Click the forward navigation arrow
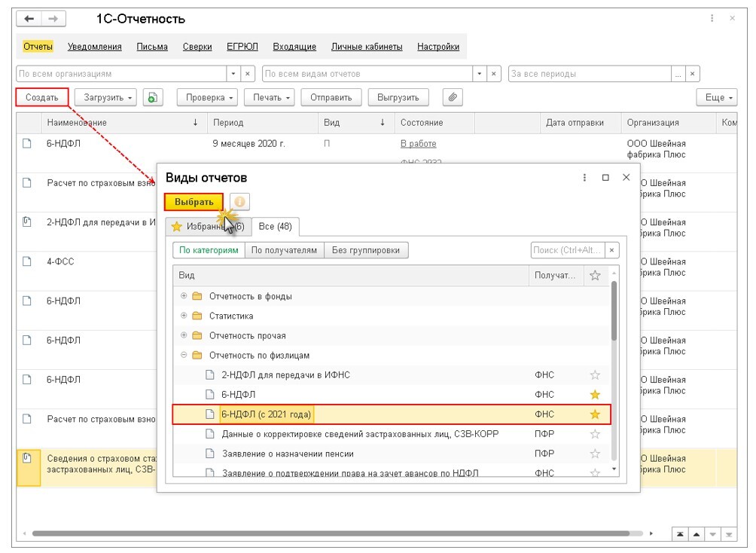Viewport: 756px width, 553px height. (53, 19)
